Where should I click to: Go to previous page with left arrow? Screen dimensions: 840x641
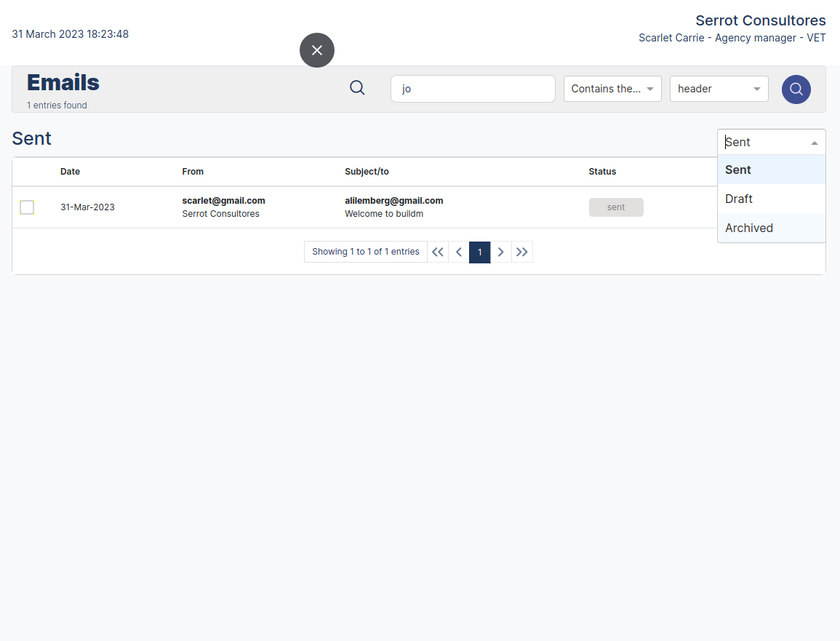click(458, 252)
